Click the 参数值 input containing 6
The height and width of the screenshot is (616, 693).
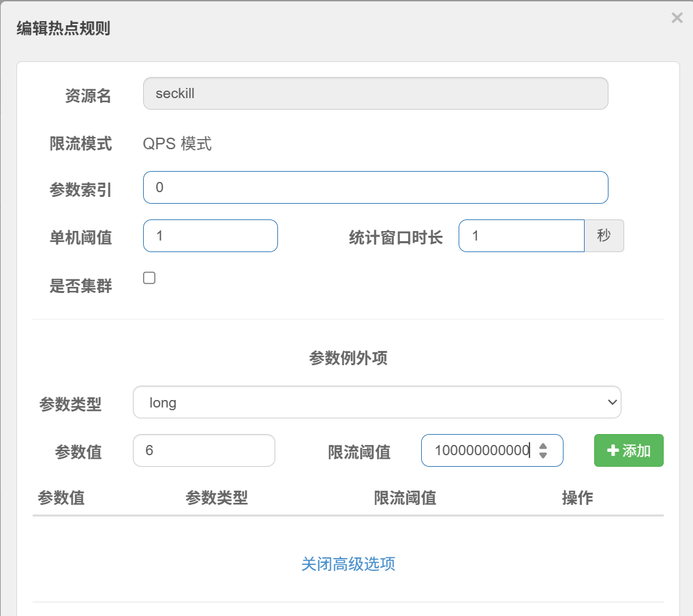(203, 450)
